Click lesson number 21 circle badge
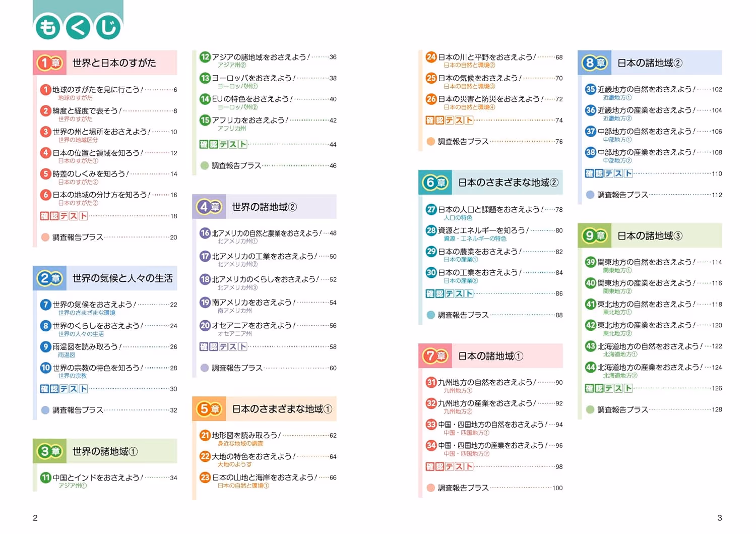 [205, 435]
